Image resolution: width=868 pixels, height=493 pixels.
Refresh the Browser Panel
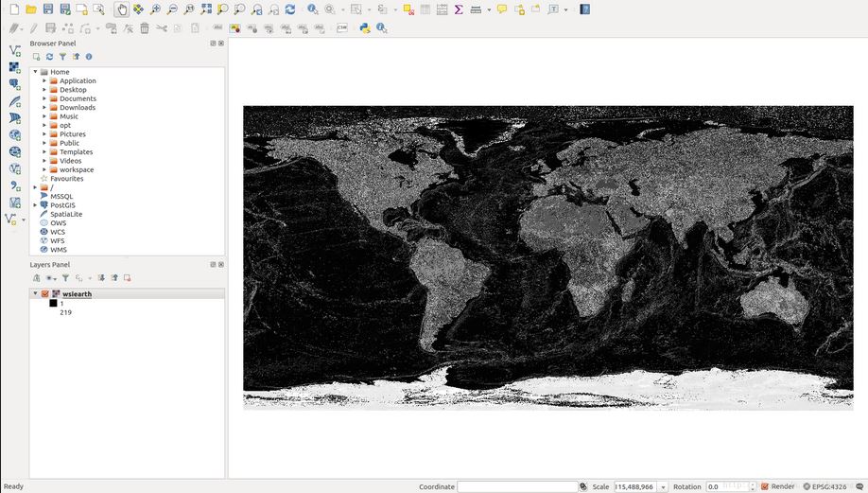coord(49,57)
